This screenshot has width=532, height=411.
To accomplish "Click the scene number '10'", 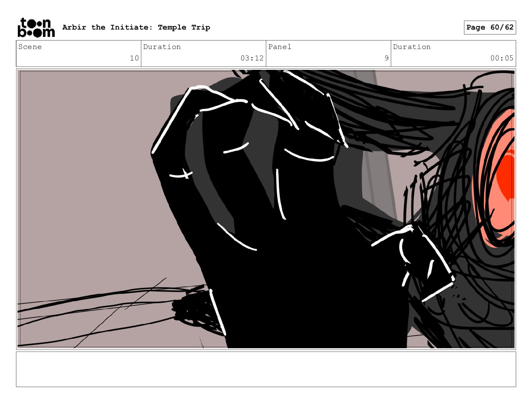I will click(134, 58).
